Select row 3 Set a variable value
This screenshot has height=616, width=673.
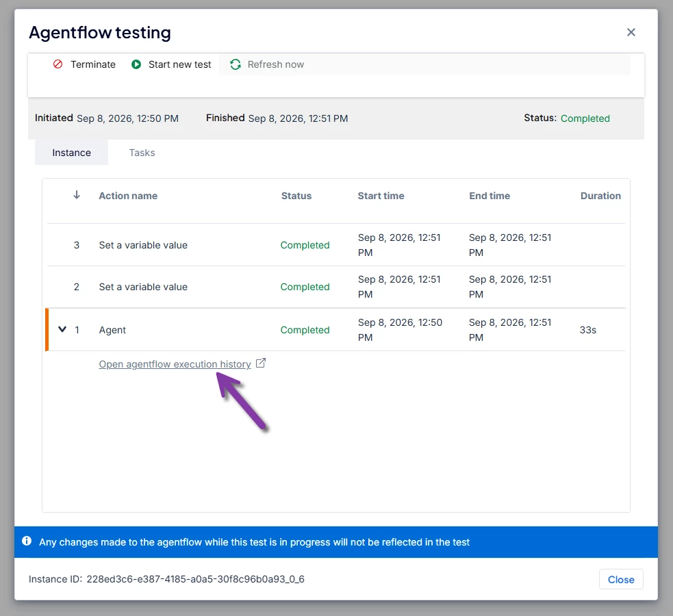(x=336, y=245)
